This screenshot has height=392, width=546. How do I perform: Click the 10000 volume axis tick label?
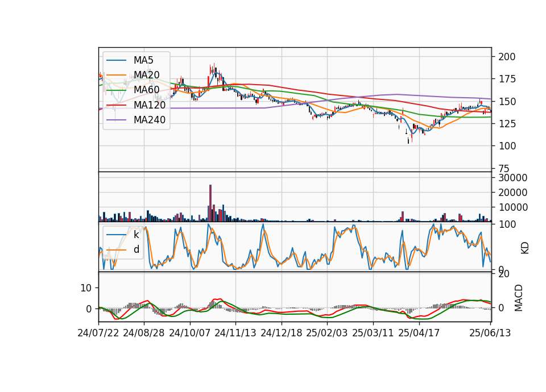tap(512, 207)
